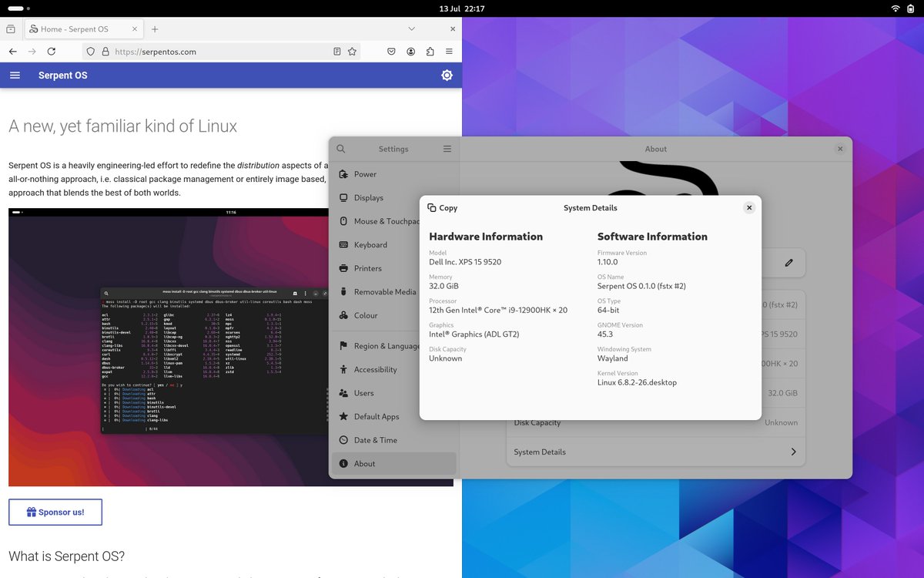Click the Serpent OS site title
This screenshot has height=578, width=924.
(x=63, y=76)
